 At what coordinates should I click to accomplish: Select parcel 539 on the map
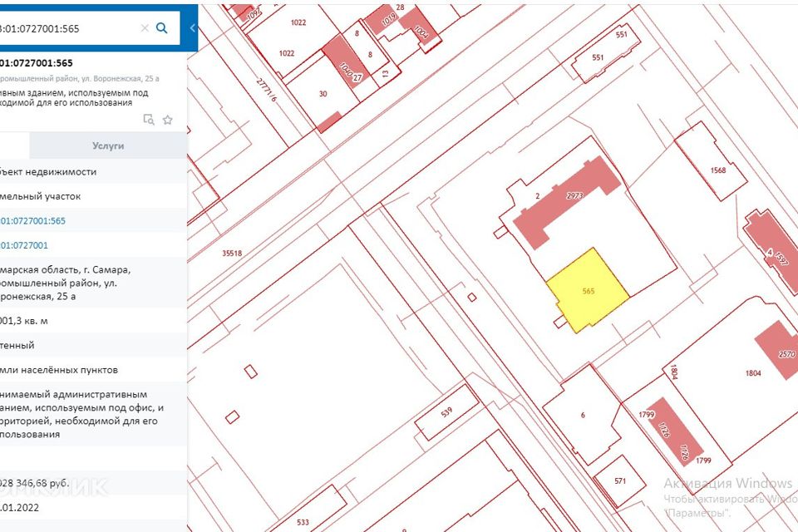pyautogui.click(x=446, y=413)
